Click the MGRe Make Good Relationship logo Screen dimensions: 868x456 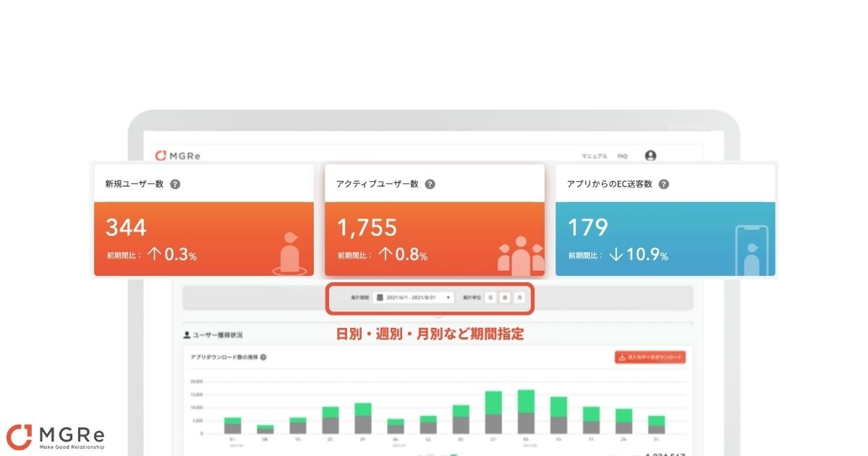[x=56, y=437]
